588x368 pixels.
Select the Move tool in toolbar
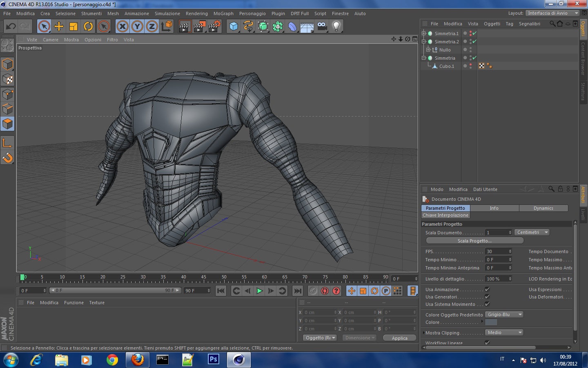pos(59,27)
